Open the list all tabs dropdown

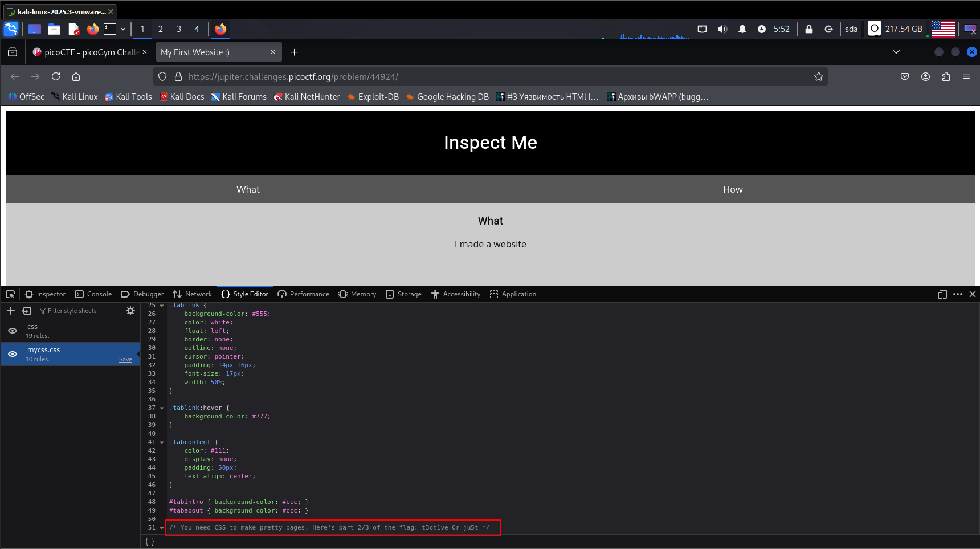click(x=896, y=52)
